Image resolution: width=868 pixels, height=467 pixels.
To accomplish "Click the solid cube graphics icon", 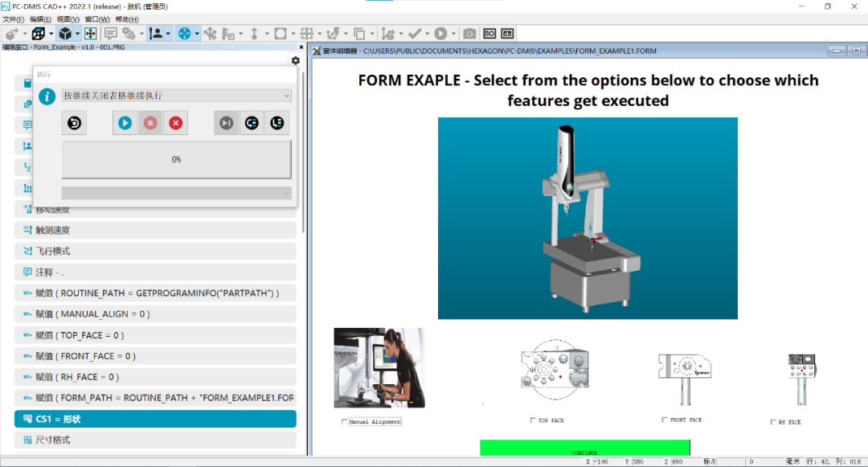I will pos(65,34).
